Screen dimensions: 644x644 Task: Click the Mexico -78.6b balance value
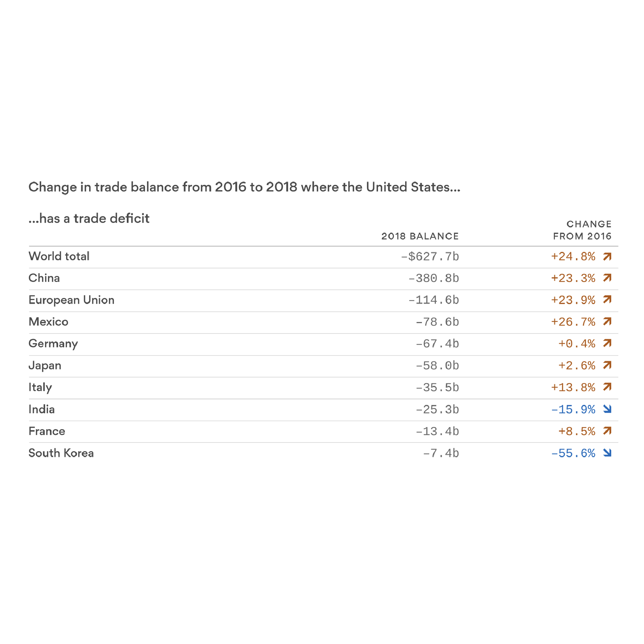click(437, 322)
